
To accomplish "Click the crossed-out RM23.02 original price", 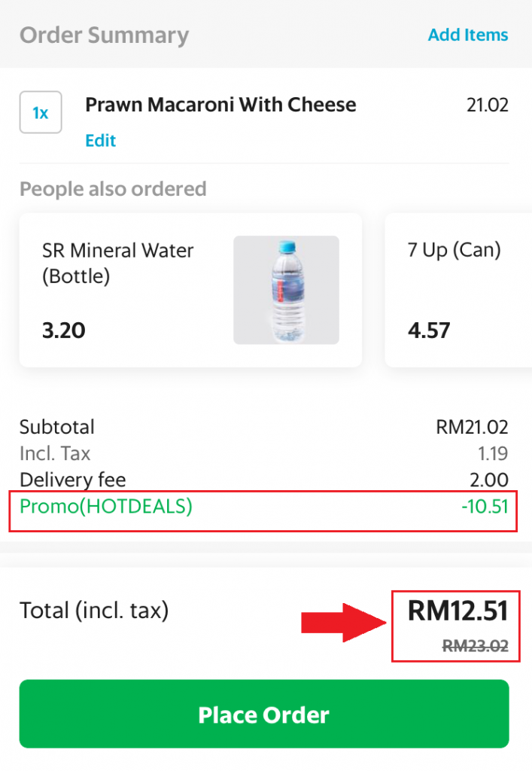I will [x=475, y=645].
